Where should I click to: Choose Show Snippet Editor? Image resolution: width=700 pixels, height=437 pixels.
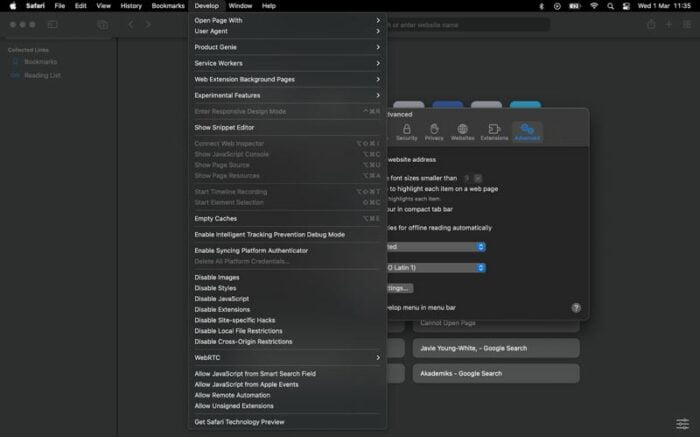287,127
